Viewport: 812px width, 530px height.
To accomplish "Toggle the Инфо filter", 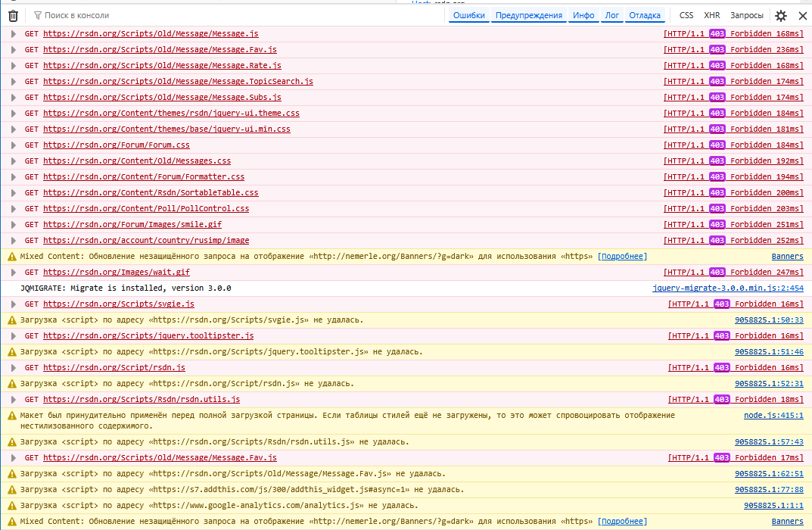I will coord(583,15).
